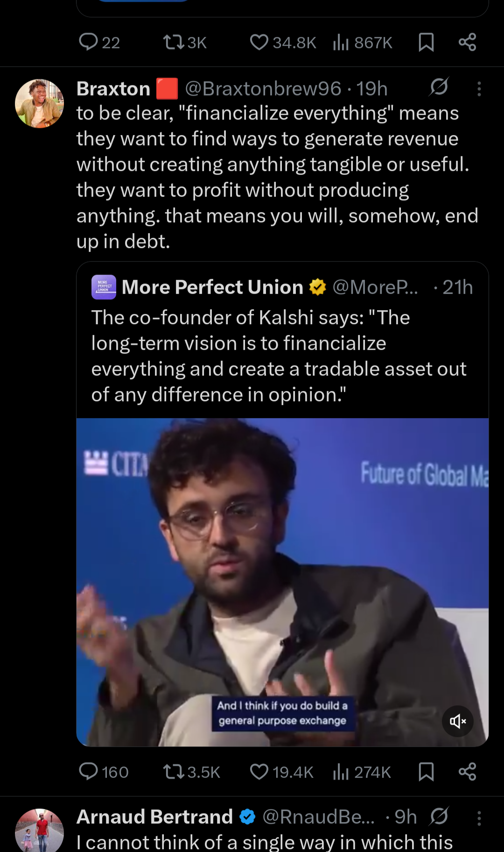The image size is (504, 852).
Task: Like the top tweet with 34.8K likes
Action: click(259, 43)
